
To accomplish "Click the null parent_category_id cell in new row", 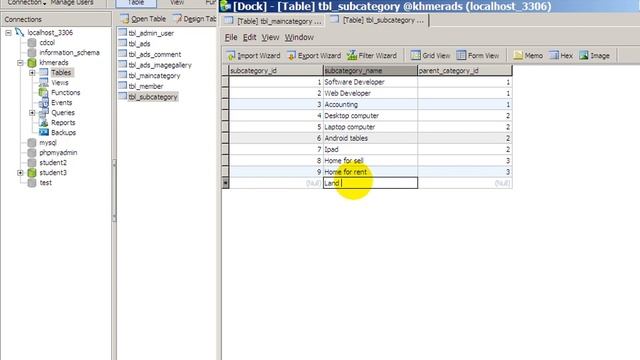I will point(465,183).
